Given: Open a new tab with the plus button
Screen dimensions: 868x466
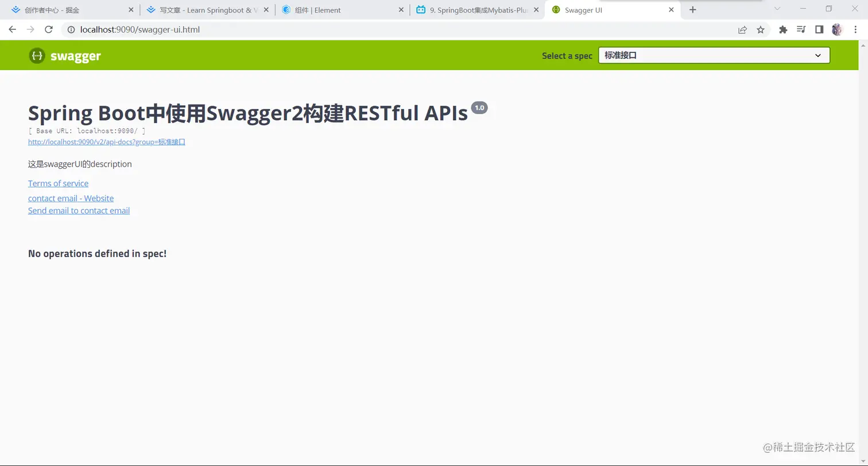Looking at the screenshot, I should pyautogui.click(x=693, y=10).
